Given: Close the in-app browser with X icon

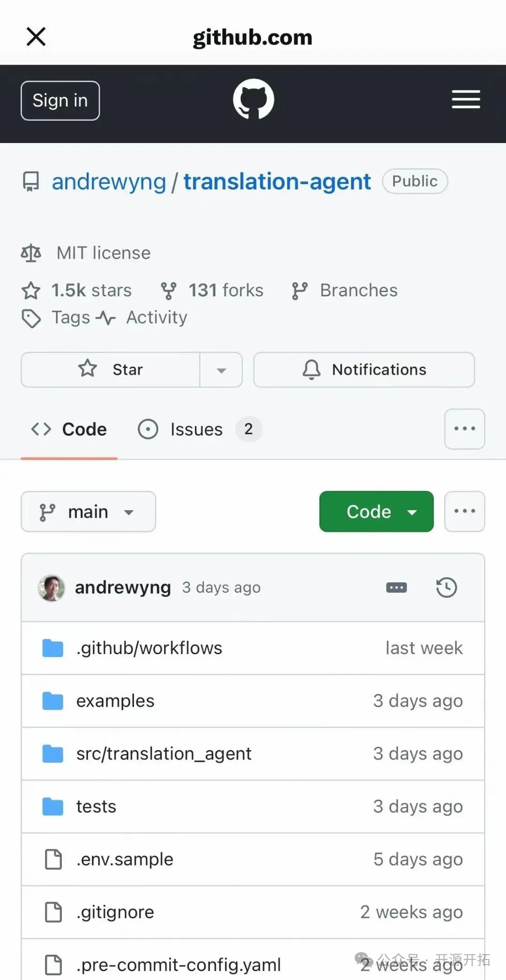Looking at the screenshot, I should point(36,37).
